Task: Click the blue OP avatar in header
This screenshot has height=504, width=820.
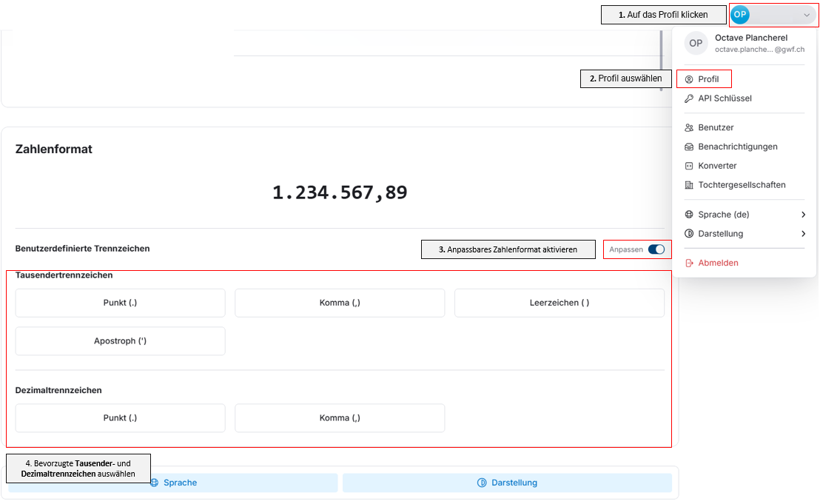Action: pyautogui.click(x=740, y=15)
